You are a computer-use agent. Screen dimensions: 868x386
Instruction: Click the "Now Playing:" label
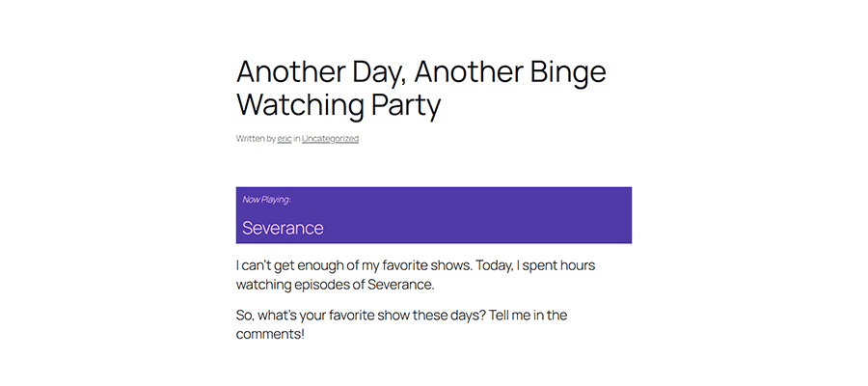(267, 200)
